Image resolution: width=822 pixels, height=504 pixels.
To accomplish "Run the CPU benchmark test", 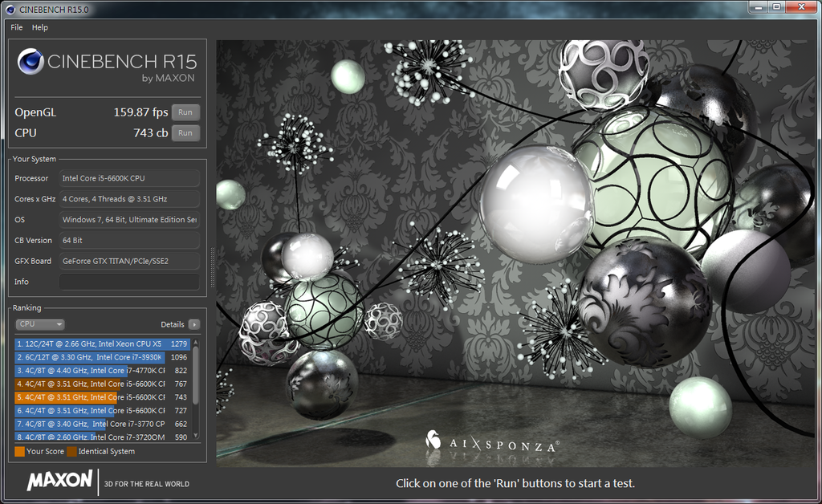I will tap(185, 133).
